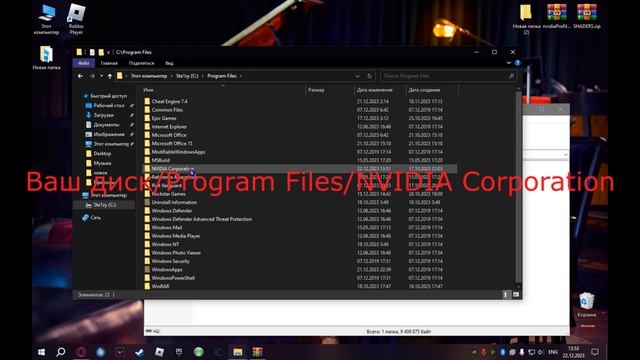Click the ENG language indicator
Image resolution: width=640 pixels, height=360 pixels.
tap(553, 352)
